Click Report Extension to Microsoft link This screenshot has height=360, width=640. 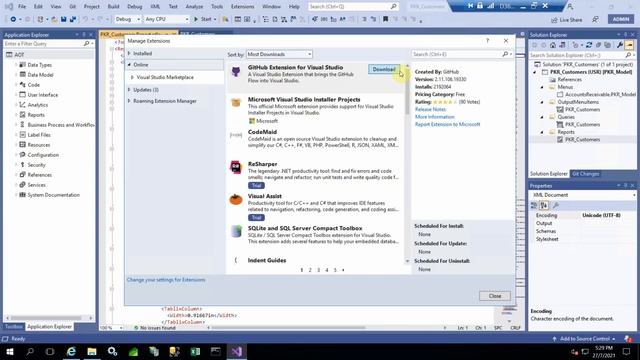pyautogui.click(x=447, y=124)
